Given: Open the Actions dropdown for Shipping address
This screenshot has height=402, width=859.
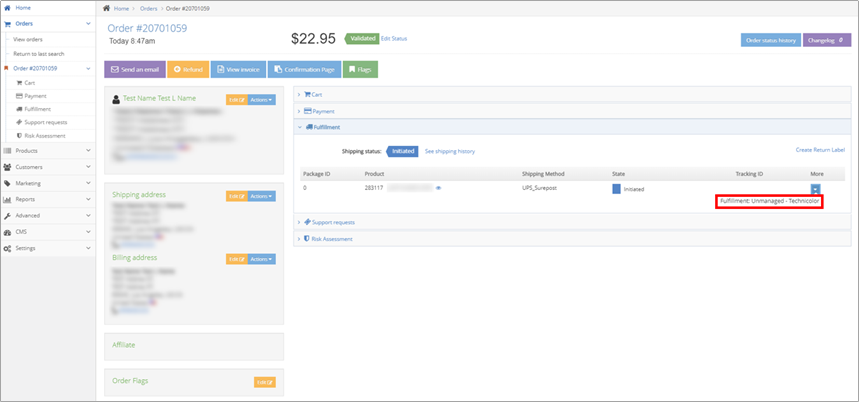Looking at the screenshot, I should tap(262, 196).
